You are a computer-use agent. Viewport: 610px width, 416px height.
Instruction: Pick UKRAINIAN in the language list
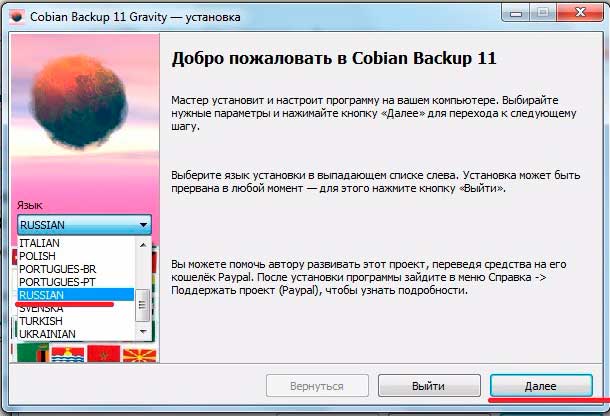click(76, 334)
